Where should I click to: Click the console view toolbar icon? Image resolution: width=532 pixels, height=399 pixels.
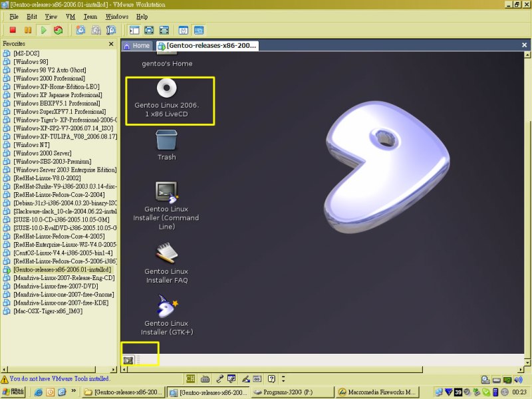click(199, 30)
